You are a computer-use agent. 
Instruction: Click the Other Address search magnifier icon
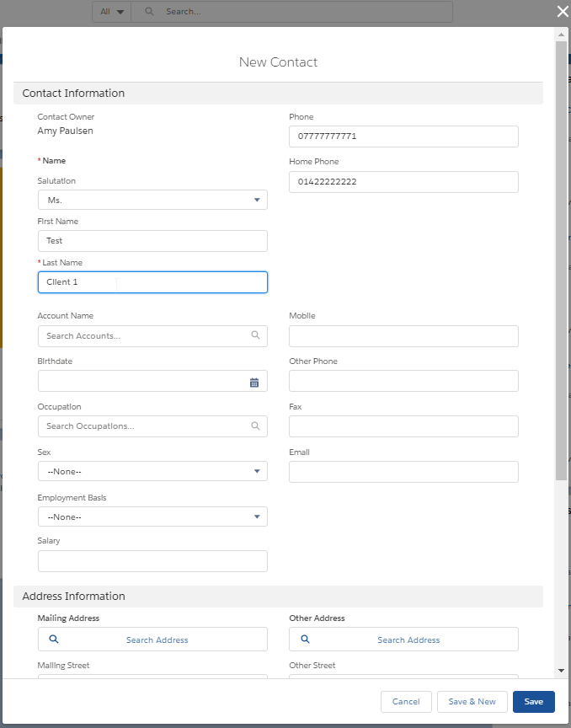305,640
